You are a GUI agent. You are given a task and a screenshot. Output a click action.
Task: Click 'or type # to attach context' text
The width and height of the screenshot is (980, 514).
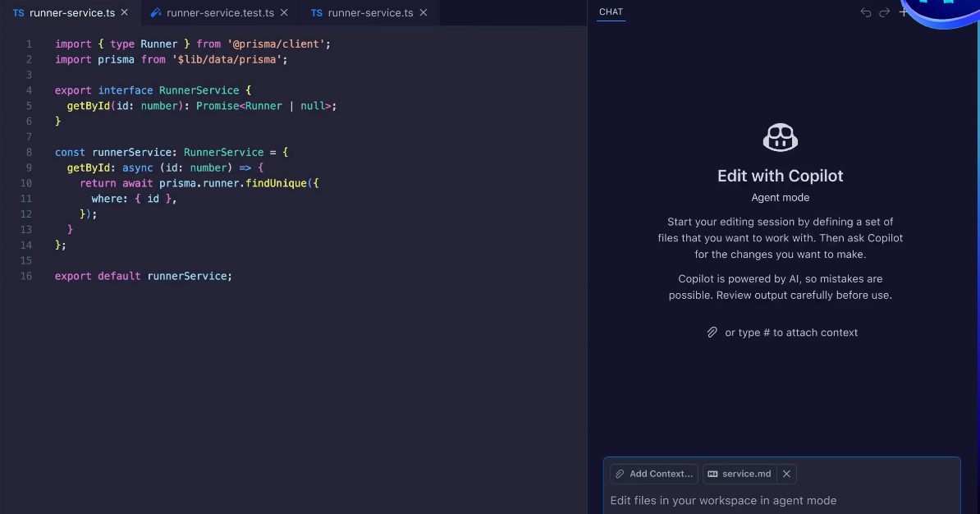791,333
